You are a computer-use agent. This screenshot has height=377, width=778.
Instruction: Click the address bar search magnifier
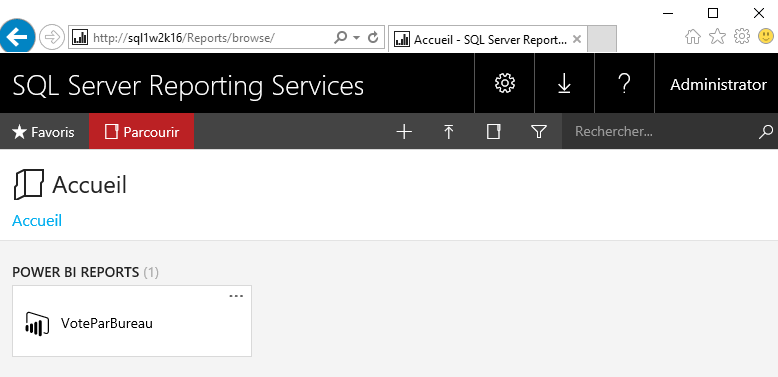coord(341,37)
